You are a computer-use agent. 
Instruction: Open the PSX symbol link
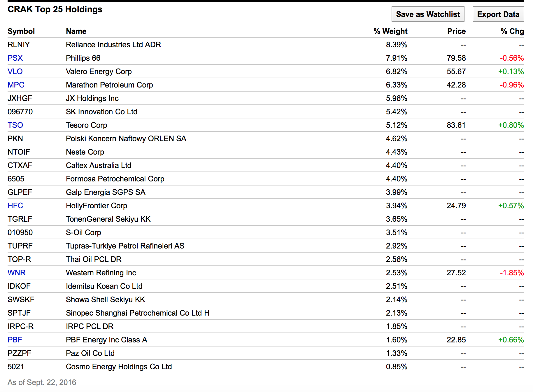(x=15, y=58)
